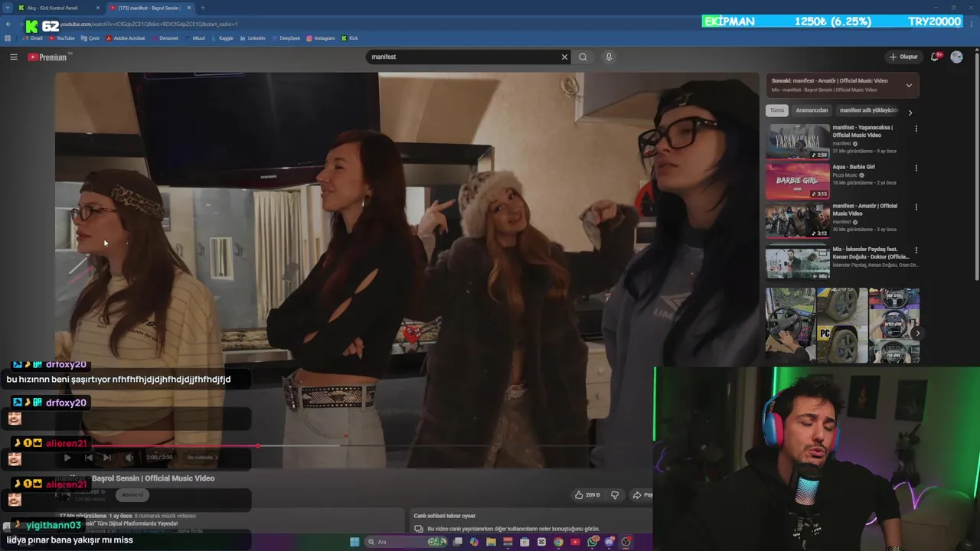Click the browser address bar URL

tap(149, 24)
